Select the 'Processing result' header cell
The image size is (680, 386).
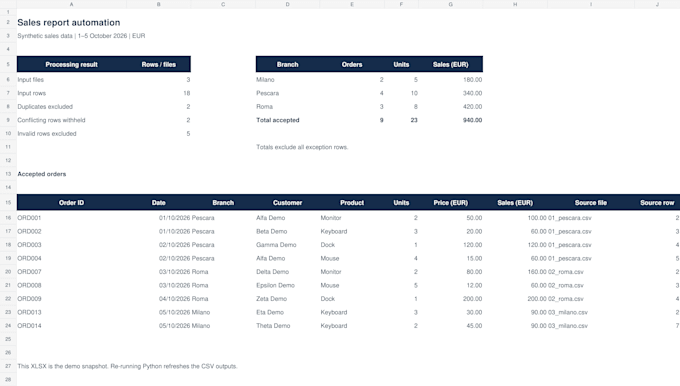(72, 64)
